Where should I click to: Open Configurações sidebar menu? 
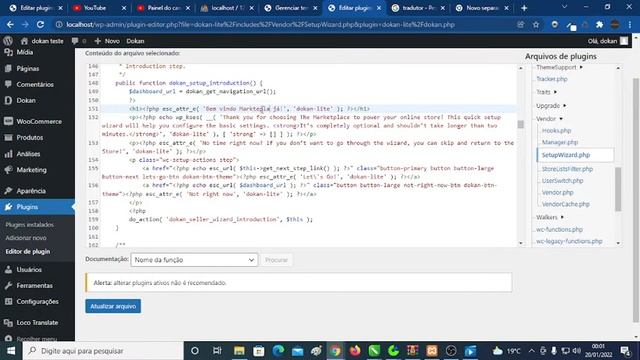[37, 301]
